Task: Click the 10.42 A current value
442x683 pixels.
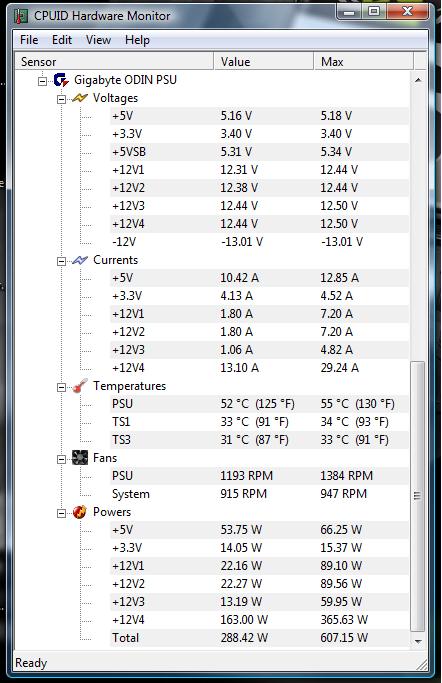Action: 240,278
